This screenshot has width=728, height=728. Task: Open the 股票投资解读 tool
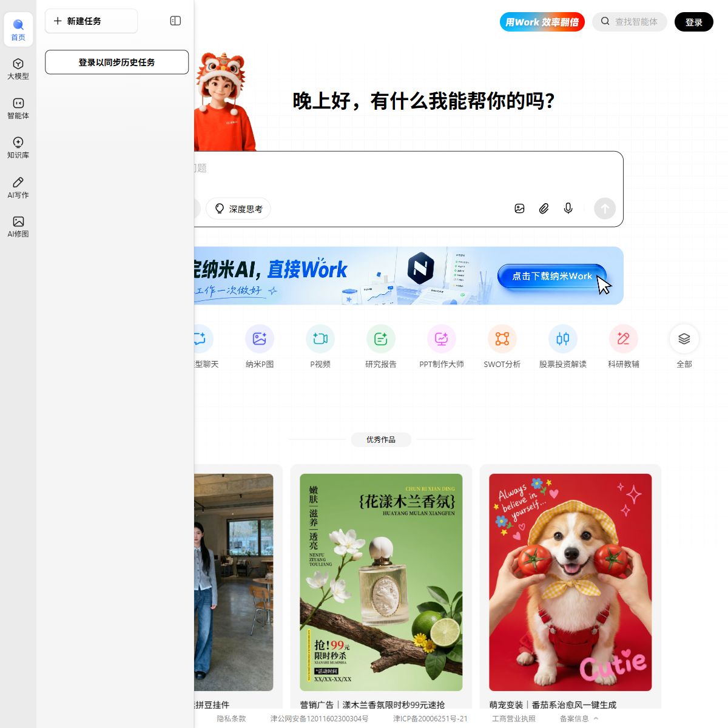point(563,347)
